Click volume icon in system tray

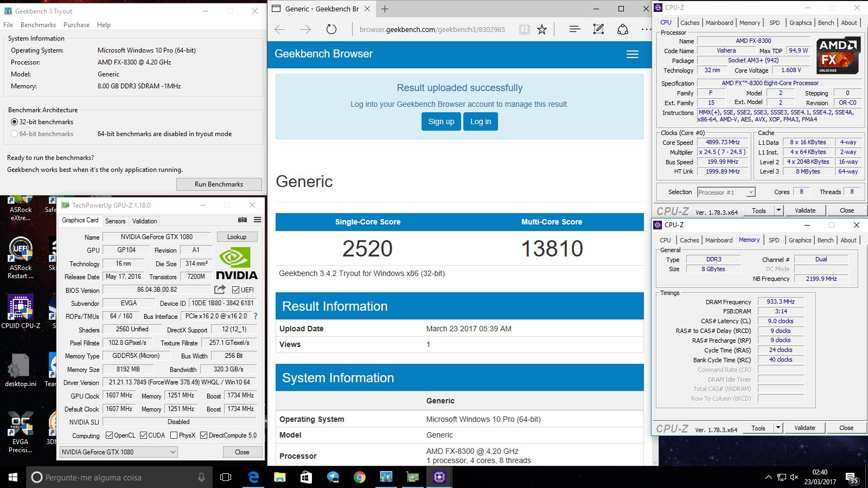(794, 477)
